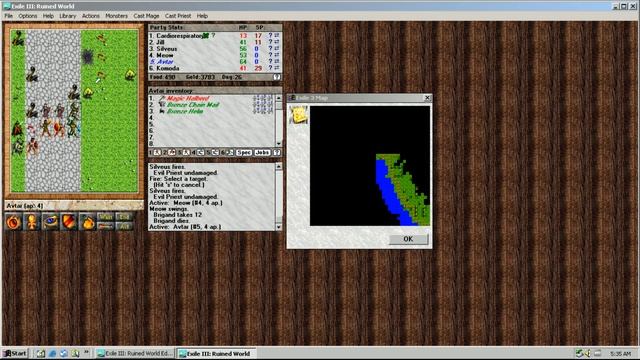Click the trade arrows icon for Avtar

[x=277, y=62]
